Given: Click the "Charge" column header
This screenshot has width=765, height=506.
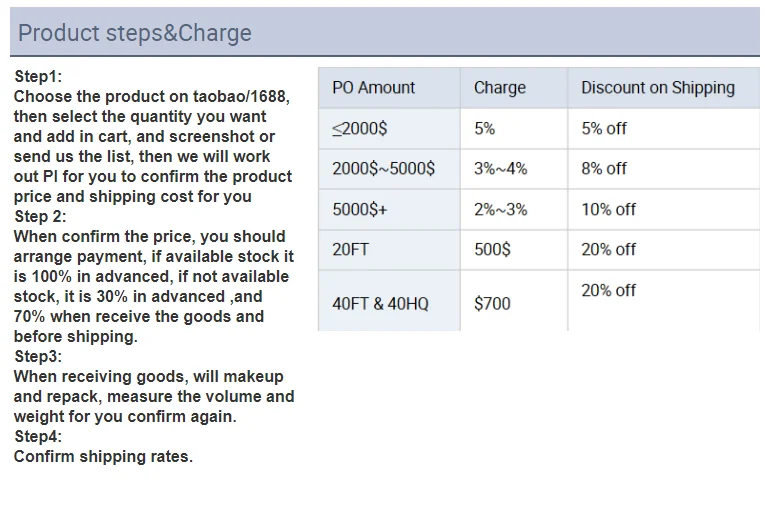Looking at the screenshot, I should [x=499, y=88].
